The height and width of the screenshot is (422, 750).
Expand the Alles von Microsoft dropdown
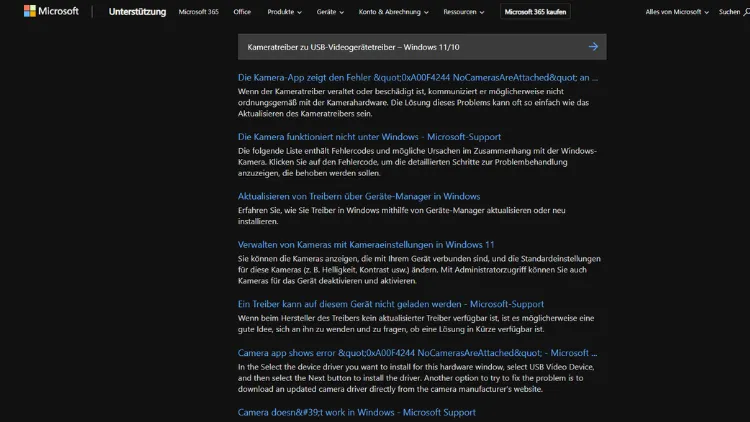tap(677, 12)
